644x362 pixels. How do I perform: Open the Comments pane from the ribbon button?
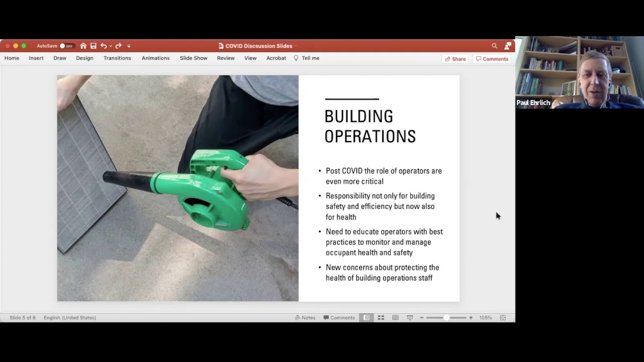[492, 59]
